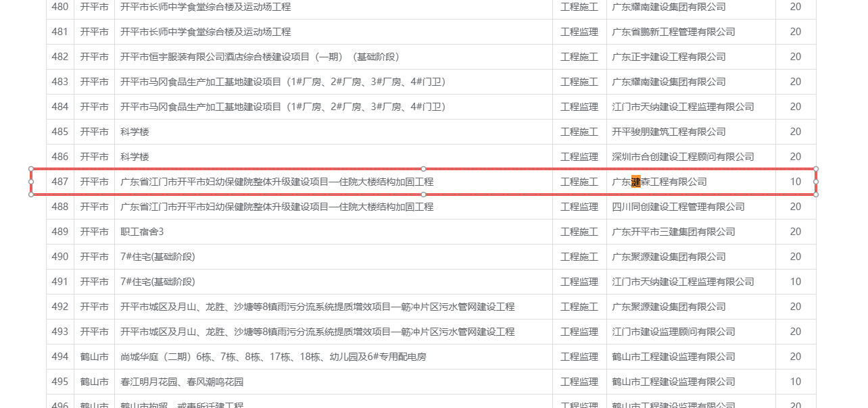Click the bottom-center handle of the red selection box
This screenshot has width=868, height=408.
tap(424, 195)
